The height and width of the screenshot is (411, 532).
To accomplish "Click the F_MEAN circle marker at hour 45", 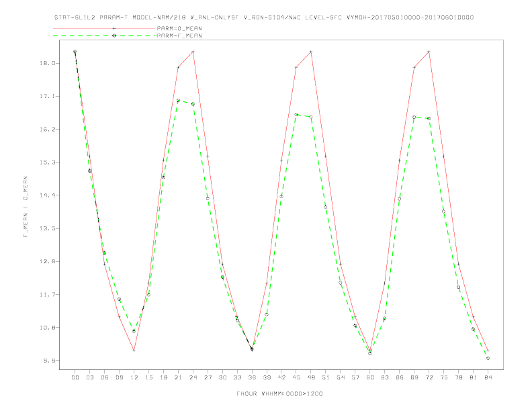I will click(296, 115).
